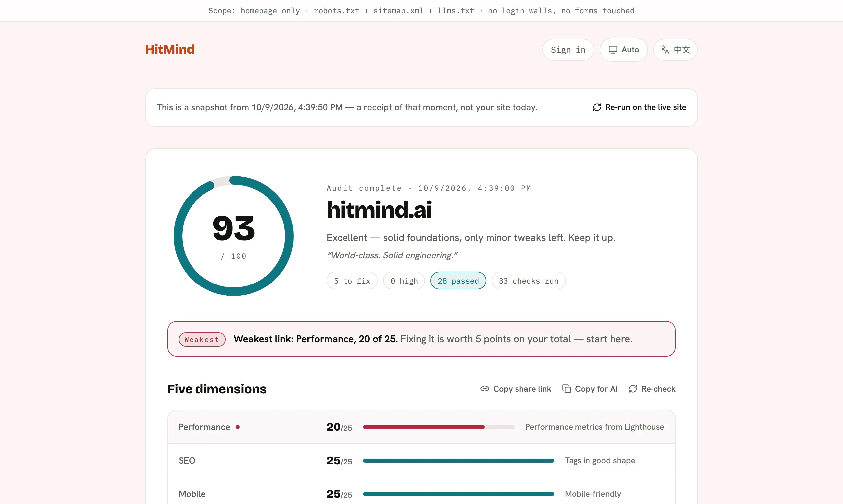
Task: Re-run on the live site
Action: pos(639,107)
